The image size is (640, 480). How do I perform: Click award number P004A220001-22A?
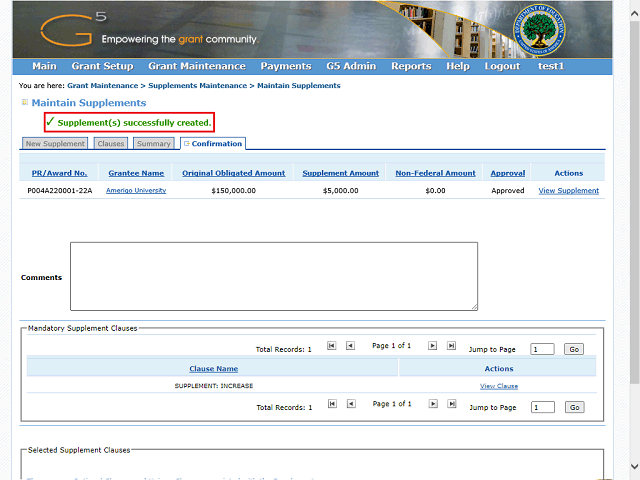tap(60, 191)
